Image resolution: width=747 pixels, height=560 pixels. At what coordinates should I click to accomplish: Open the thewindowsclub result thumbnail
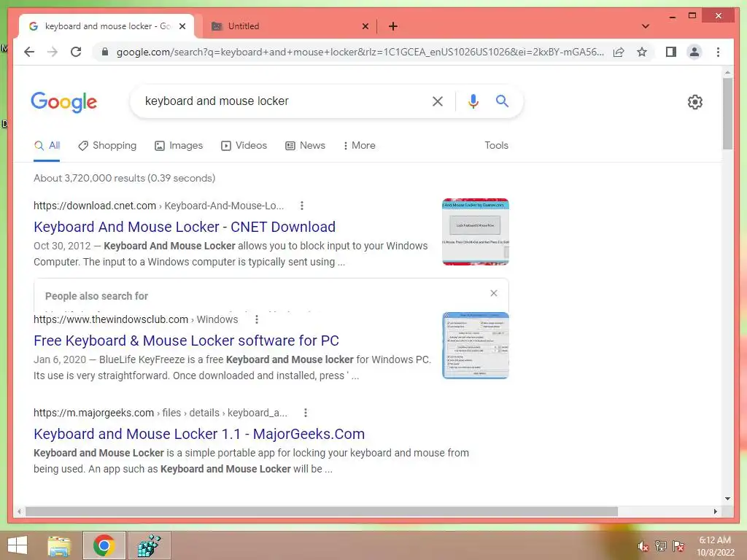(x=476, y=345)
